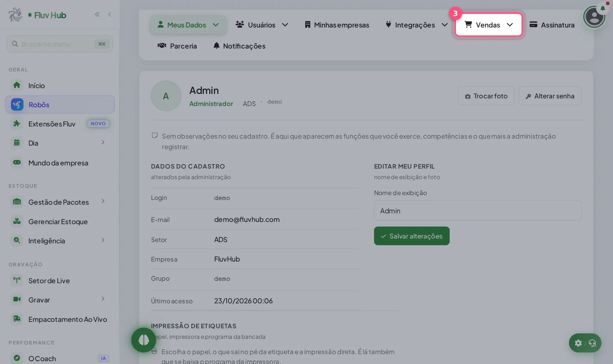Image resolution: width=613 pixels, height=364 pixels.
Task: Click the Setor de Live broadcast icon
Action: (17, 280)
